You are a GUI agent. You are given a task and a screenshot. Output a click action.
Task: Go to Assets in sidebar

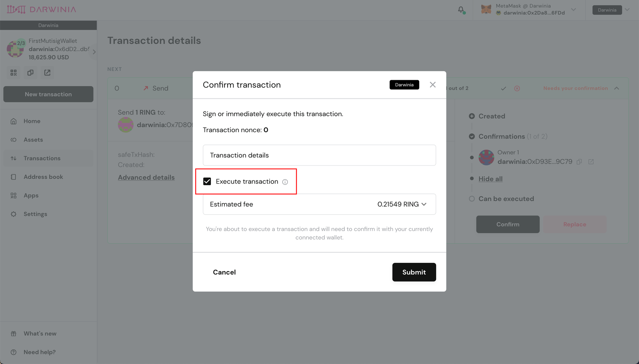coord(33,140)
